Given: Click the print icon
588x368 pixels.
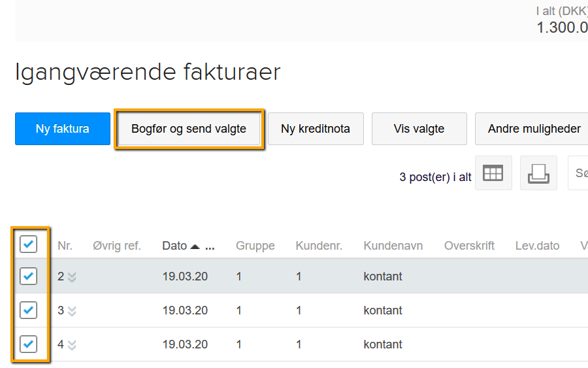Looking at the screenshot, I should tap(538, 173).
